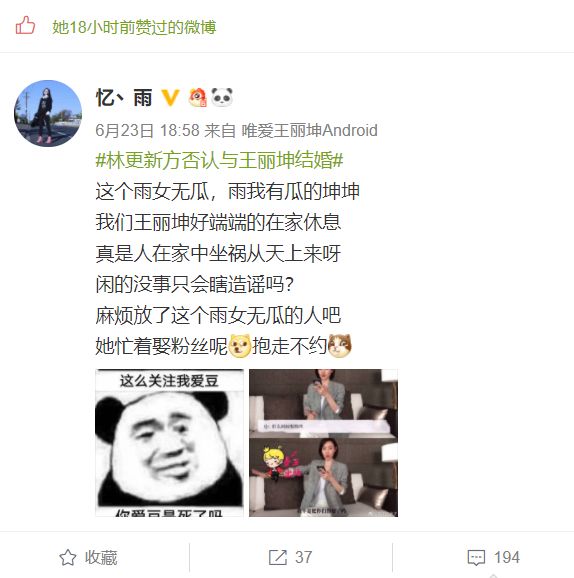
Task: Open the liked-18-hours-ago Weibo link
Action: (x=134, y=27)
